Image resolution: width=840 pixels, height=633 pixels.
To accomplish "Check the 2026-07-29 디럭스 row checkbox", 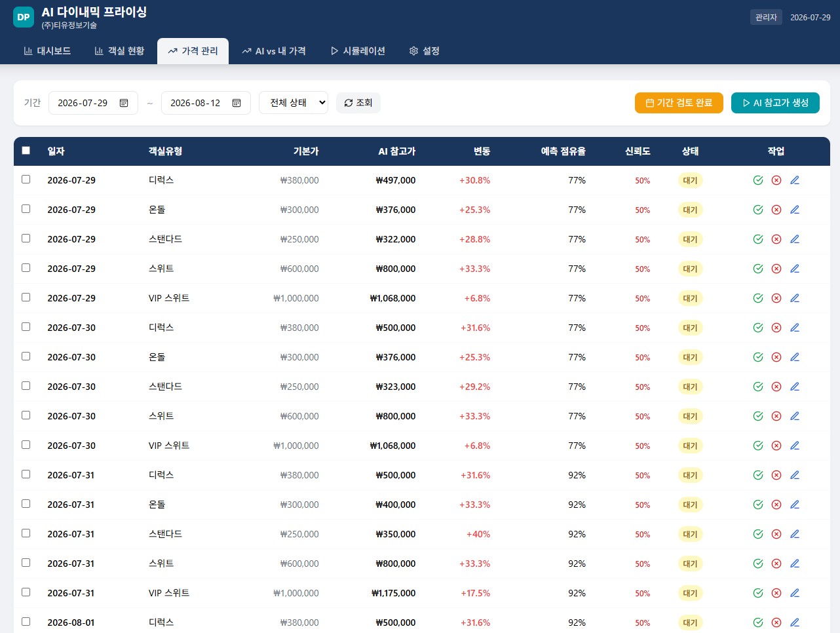I will tap(26, 179).
